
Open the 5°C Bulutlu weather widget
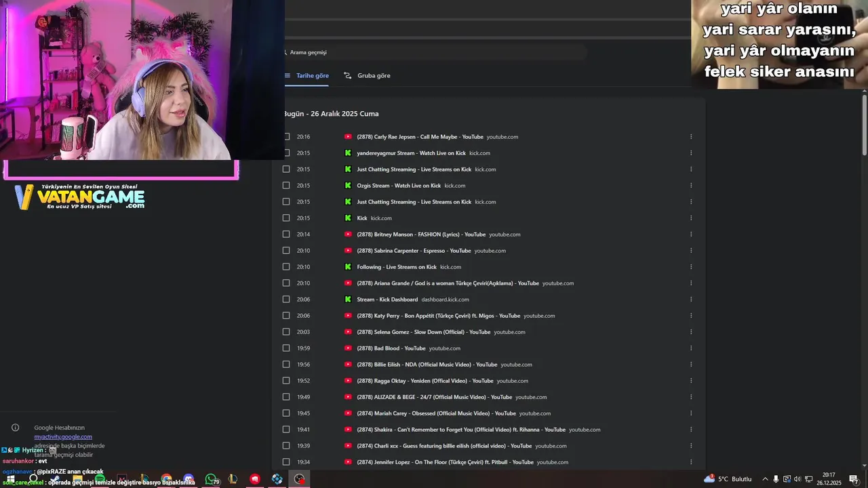[728, 479]
